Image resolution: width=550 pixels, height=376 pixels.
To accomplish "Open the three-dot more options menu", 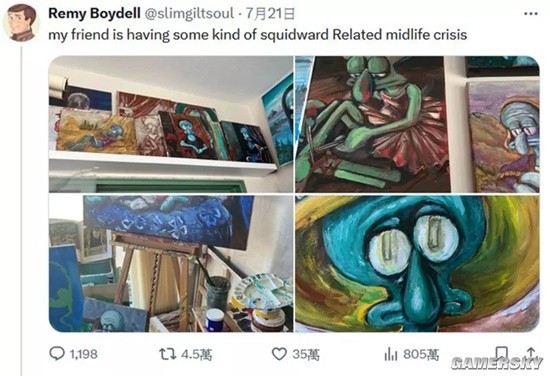I will pos(531,14).
